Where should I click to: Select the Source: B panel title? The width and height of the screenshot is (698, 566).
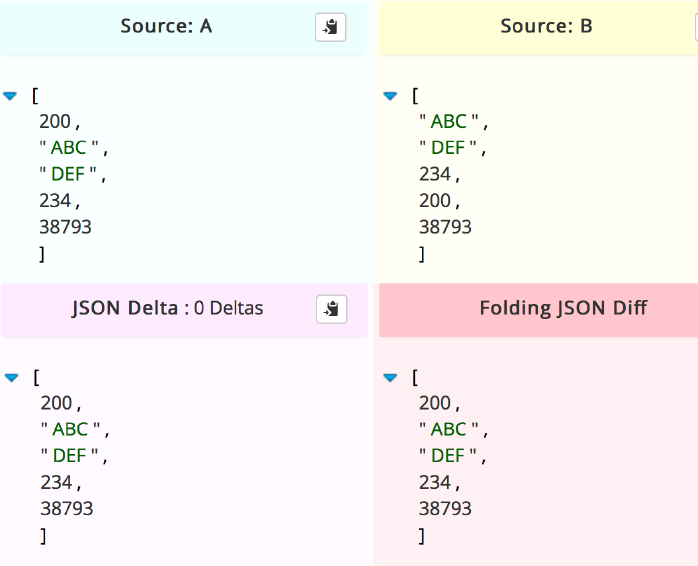coord(546,26)
